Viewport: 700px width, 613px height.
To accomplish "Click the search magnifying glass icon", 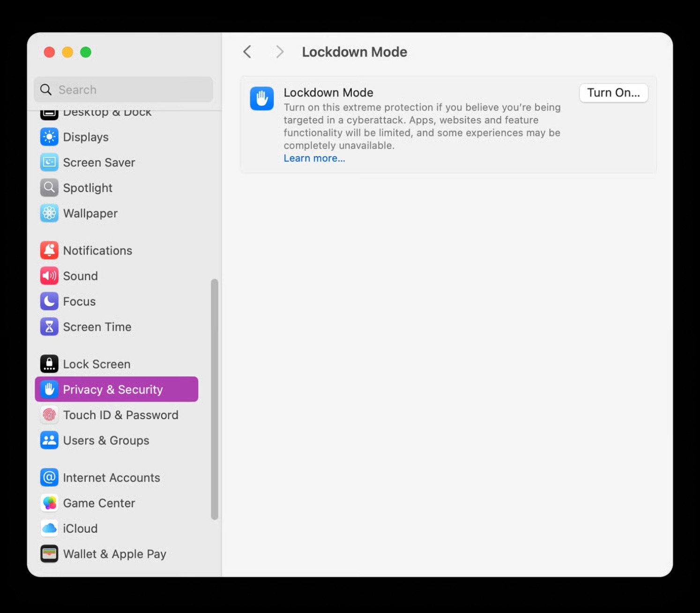I will (x=46, y=90).
